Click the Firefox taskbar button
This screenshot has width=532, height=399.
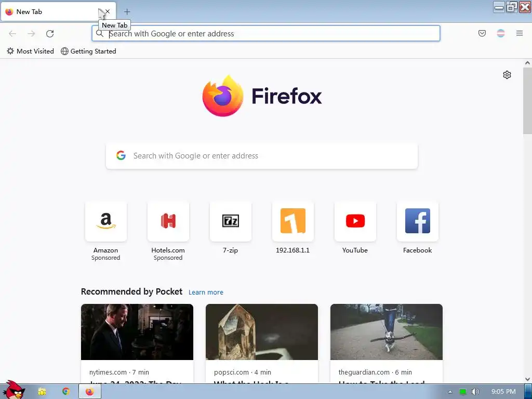89,392
